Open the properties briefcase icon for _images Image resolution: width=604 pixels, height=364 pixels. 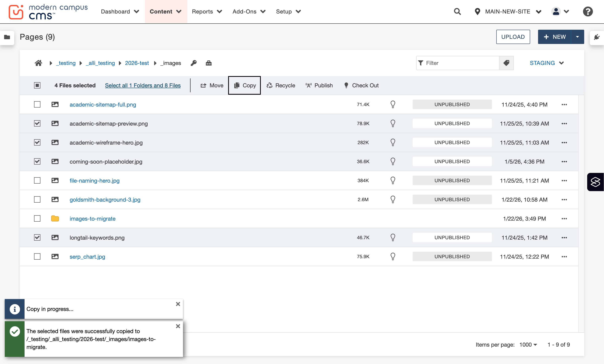pyautogui.click(x=209, y=63)
